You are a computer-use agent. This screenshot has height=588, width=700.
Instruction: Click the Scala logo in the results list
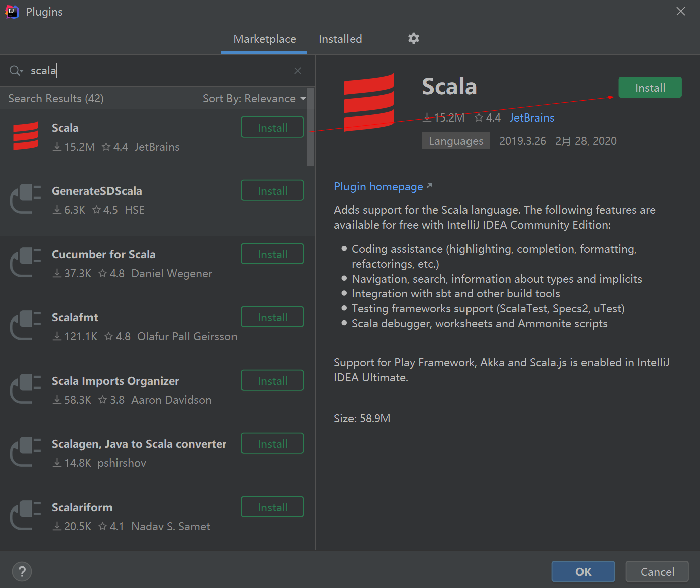coord(26,136)
